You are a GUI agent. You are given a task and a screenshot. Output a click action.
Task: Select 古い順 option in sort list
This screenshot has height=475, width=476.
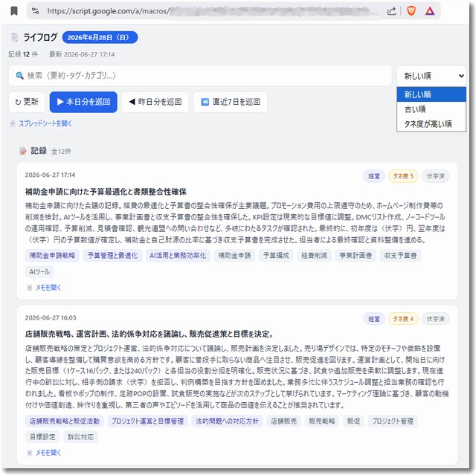coord(431,109)
